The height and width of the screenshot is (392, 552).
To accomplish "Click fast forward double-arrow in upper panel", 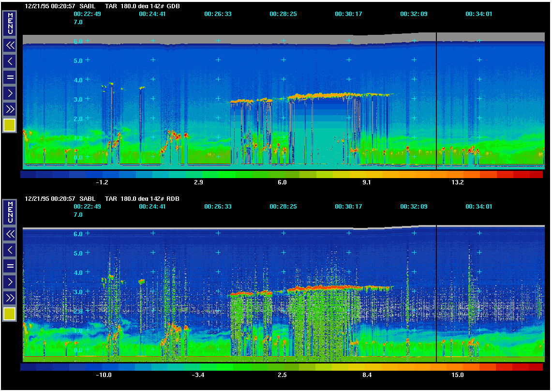I will coord(10,108).
